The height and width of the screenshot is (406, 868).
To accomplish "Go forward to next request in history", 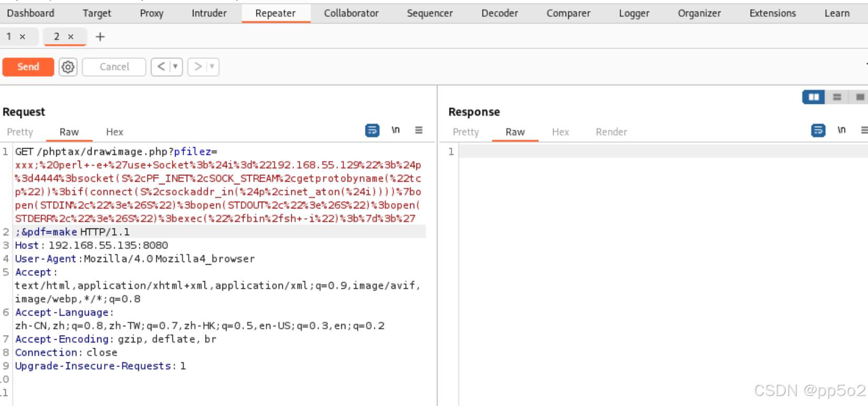I will pyautogui.click(x=198, y=67).
